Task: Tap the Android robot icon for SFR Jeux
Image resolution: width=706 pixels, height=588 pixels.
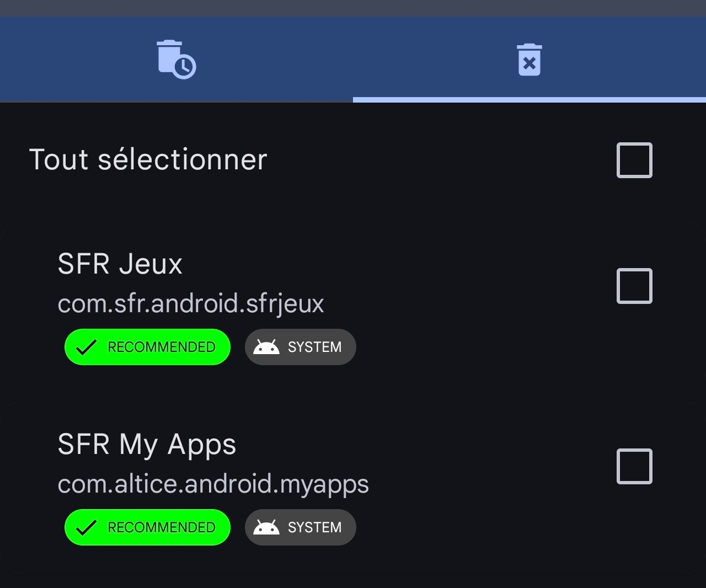Action: pyautogui.click(x=266, y=346)
